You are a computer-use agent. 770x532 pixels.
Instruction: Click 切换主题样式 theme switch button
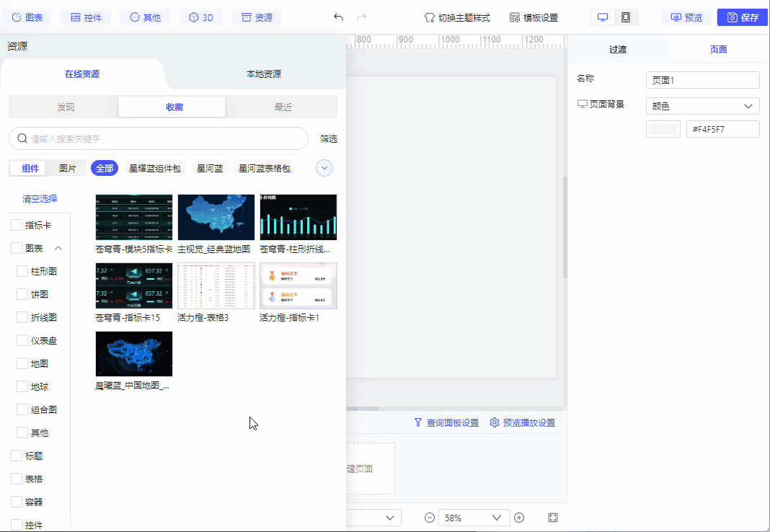tap(457, 18)
